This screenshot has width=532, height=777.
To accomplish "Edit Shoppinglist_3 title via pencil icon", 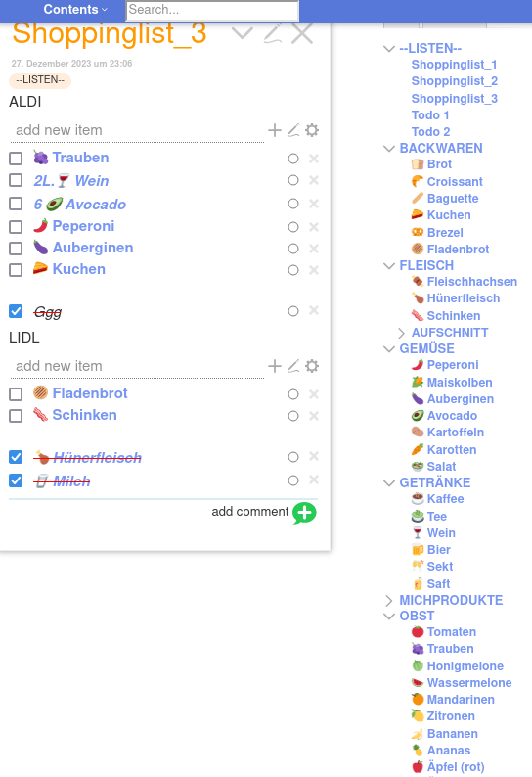I will pos(273,33).
